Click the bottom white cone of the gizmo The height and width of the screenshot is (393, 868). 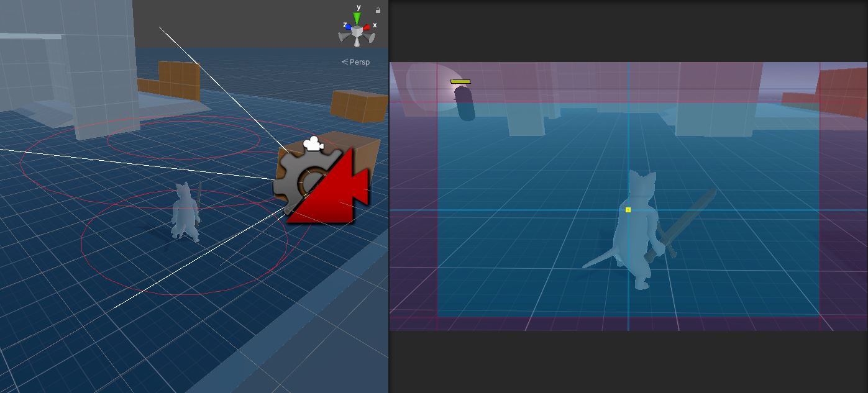point(357,42)
